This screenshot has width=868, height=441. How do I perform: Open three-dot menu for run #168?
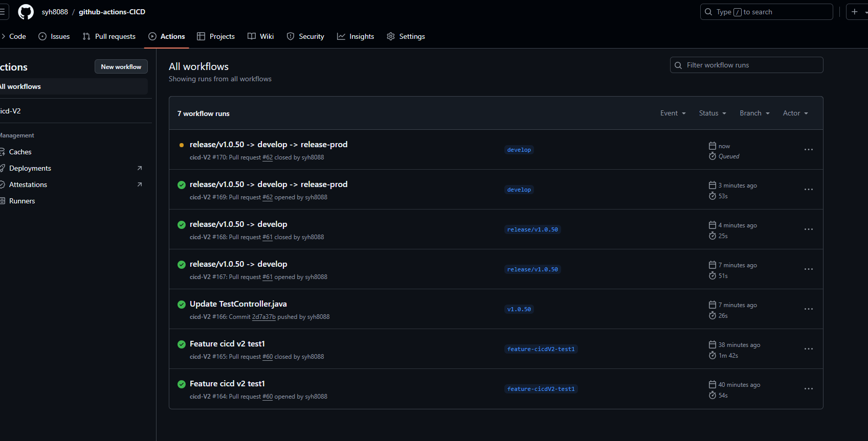(x=809, y=229)
